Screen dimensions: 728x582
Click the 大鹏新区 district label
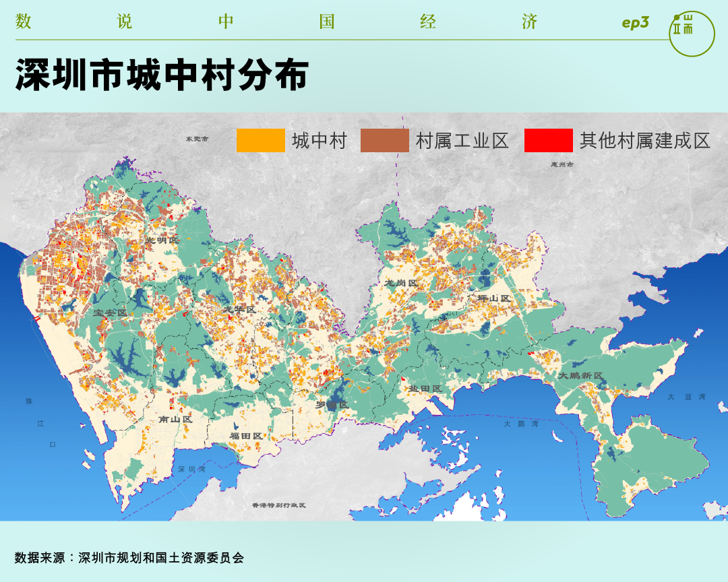click(580, 375)
